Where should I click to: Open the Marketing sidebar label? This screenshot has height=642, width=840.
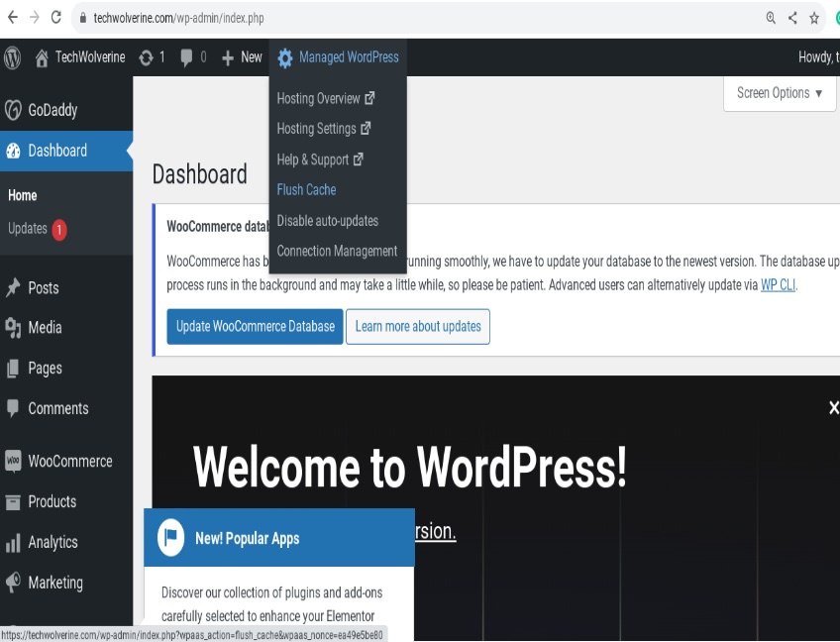point(55,583)
